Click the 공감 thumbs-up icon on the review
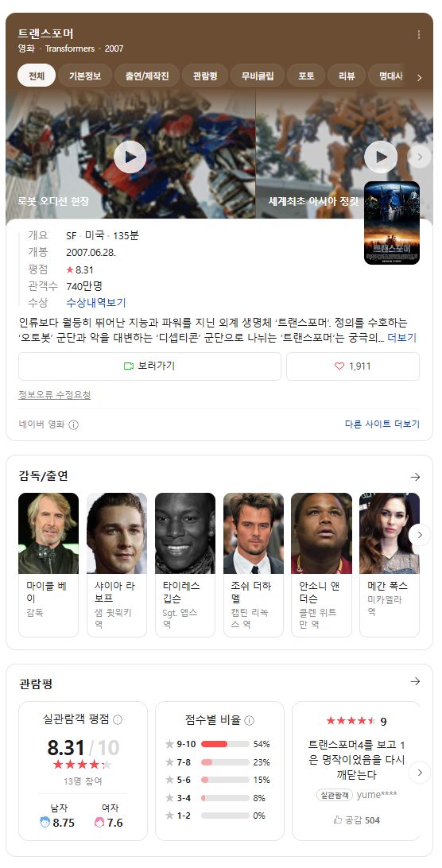The width and height of the screenshot is (442, 868). tap(338, 820)
